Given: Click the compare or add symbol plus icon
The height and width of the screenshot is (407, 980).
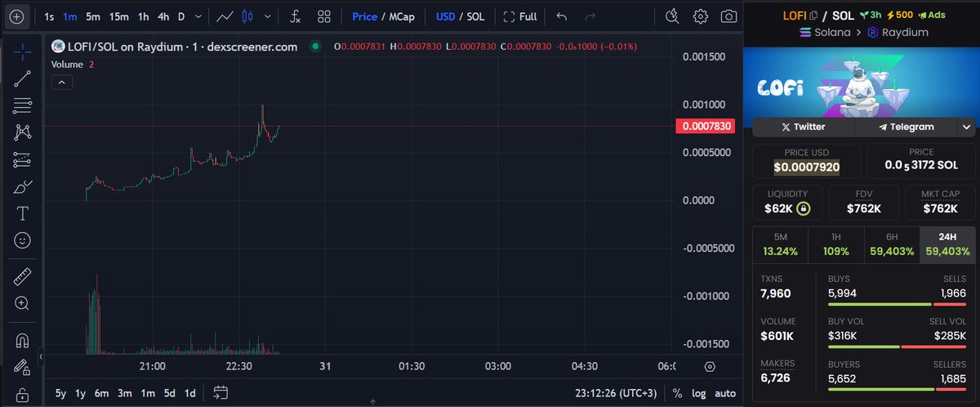Looking at the screenshot, I should (x=18, y=16).
